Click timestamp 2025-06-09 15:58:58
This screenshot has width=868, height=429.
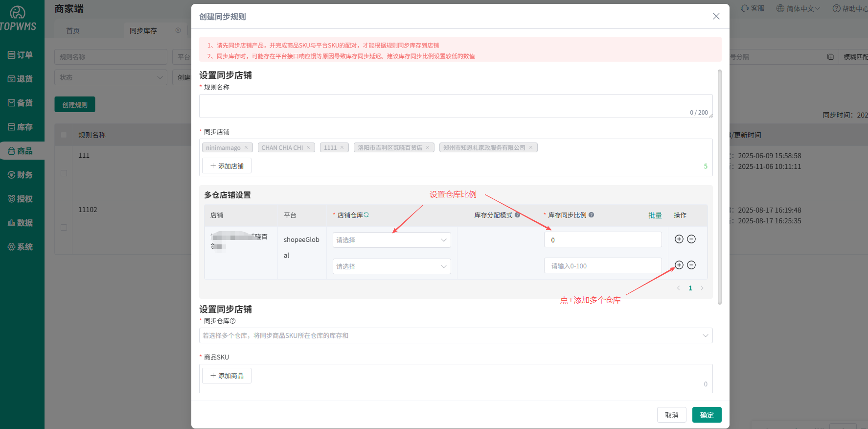(x=770, y=156)
